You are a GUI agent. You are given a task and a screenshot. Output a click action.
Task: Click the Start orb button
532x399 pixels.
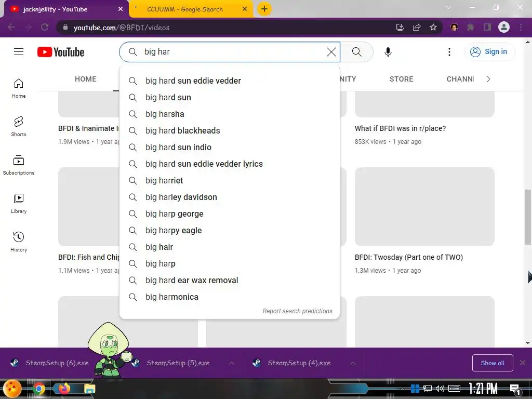click(12, 389)
